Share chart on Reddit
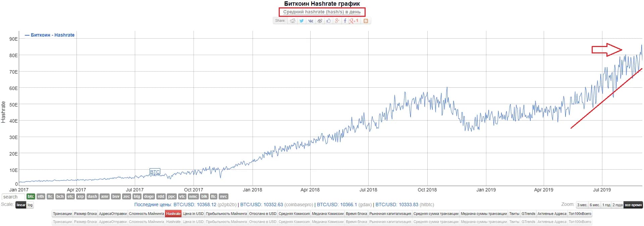 (292, 21)
